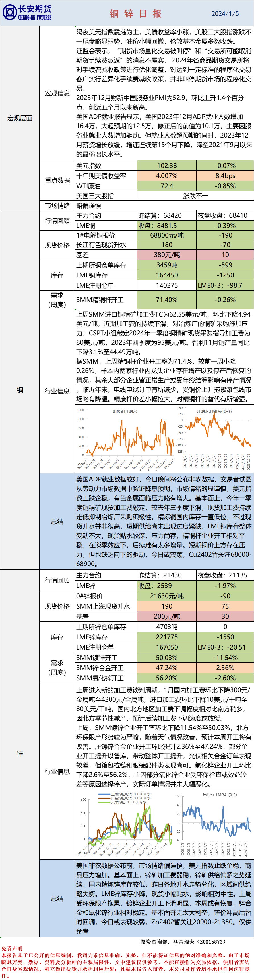Select SMM氧化锌开工 value 56.20%
Viewport: 254px width, 980px height.
point(167,678)
